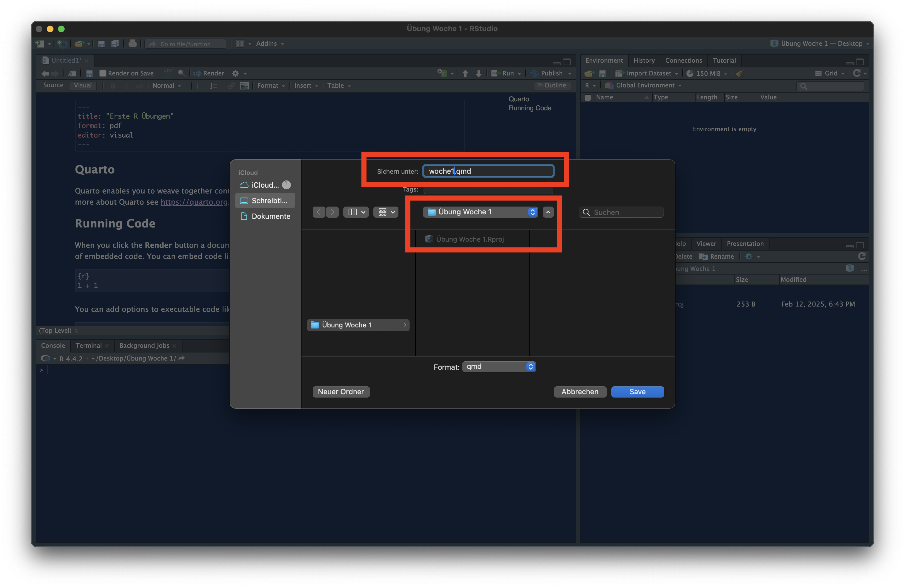The width and height of the screenshot is (905, 588).
Task: Click the workspace panes grid icon
Action: pos(240,44)
